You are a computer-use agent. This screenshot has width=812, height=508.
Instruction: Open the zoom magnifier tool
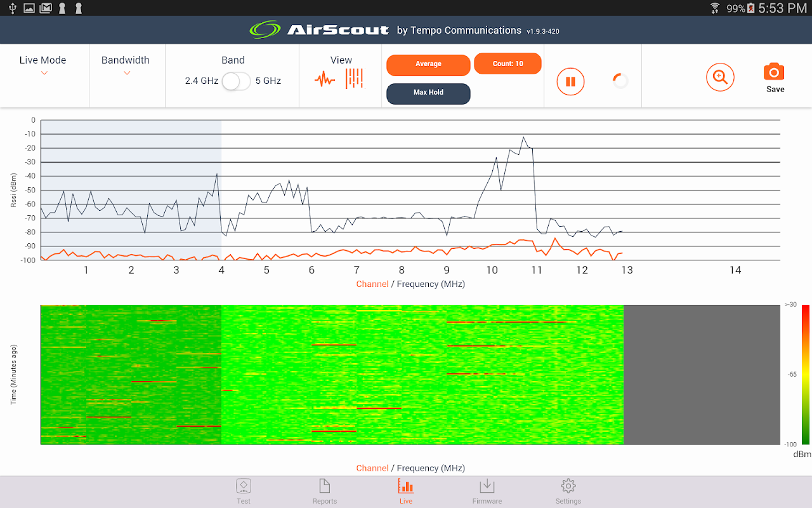(720, 77)
